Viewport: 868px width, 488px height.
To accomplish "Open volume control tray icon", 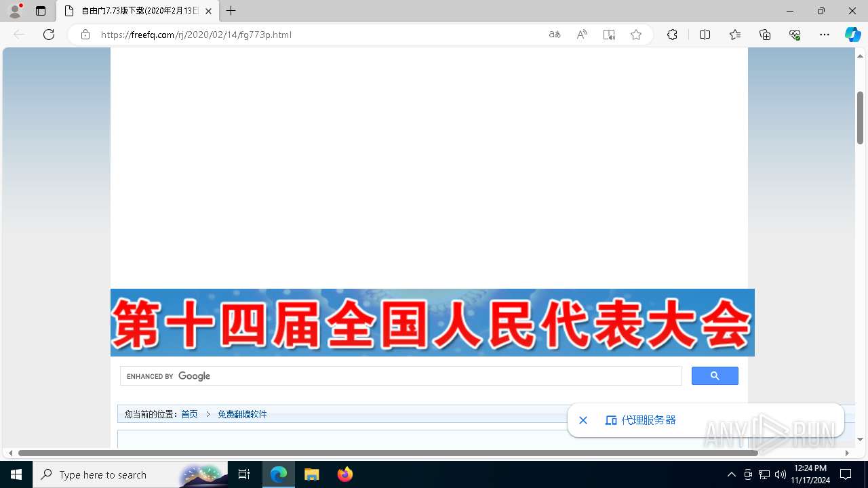I will click(781, 474).
